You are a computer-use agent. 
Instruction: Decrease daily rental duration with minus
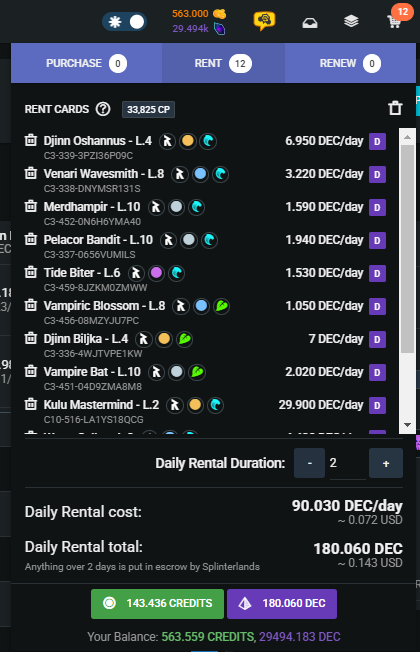pyautogui.click(x=309, y=463)
